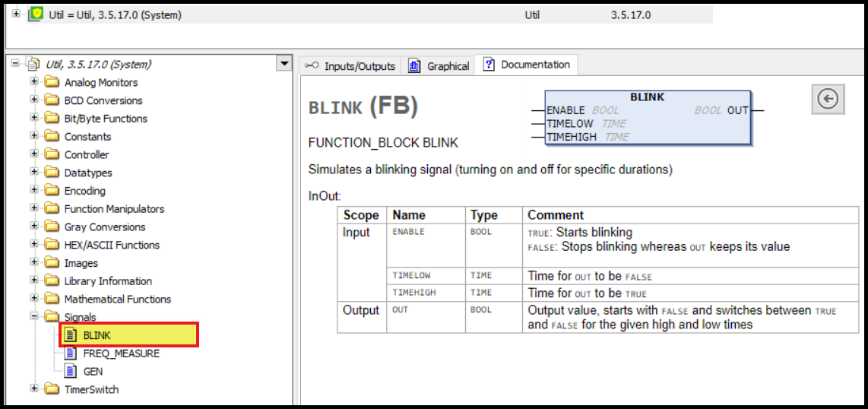
Task: Expand the Encoding folder
Action: click(x=34, y=190)
